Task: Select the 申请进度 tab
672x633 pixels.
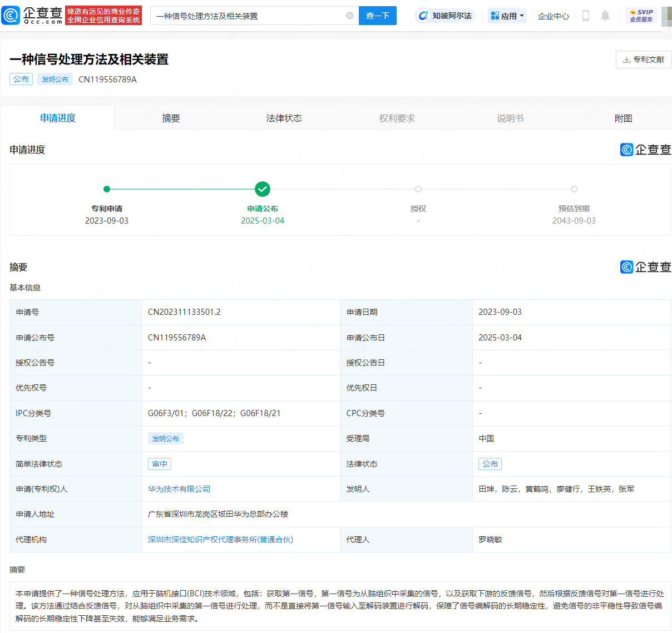Action: coord(58,118)
